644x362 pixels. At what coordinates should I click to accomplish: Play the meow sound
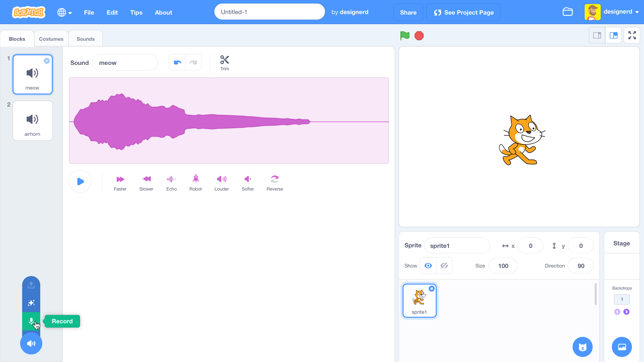click(80, 182)
